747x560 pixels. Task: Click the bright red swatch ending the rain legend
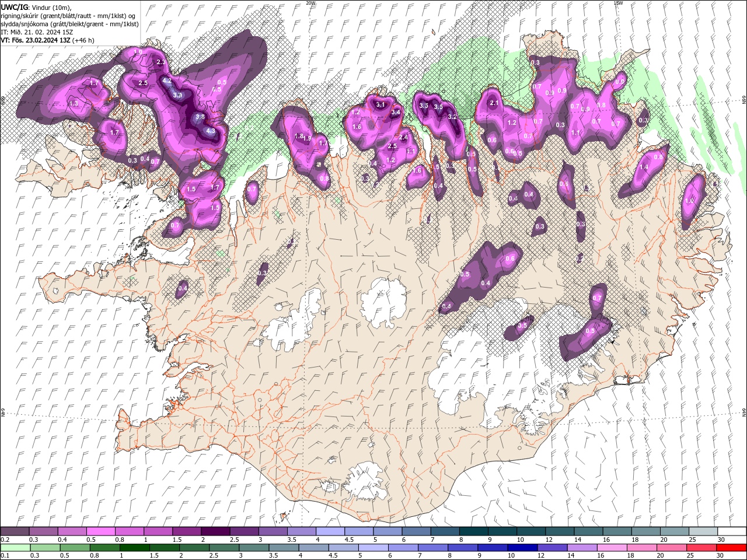pyautogui.click(x=731, y=548)
